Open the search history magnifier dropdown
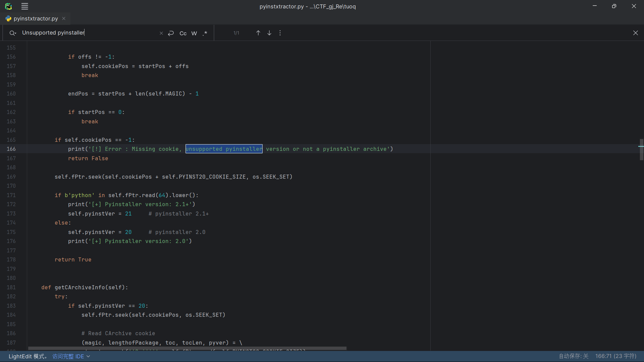 point(13,33)
